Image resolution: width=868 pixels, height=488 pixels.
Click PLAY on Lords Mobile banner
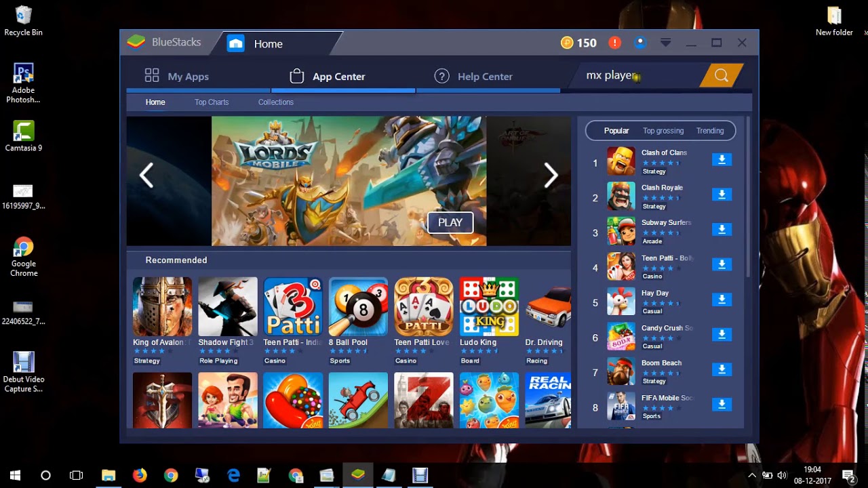click(x=450, y=222)
